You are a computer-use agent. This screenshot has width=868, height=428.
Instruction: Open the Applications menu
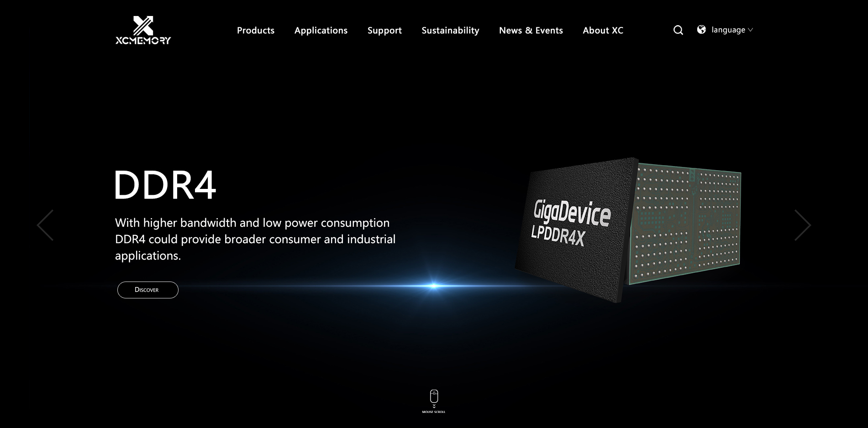[x=321, y=31]
